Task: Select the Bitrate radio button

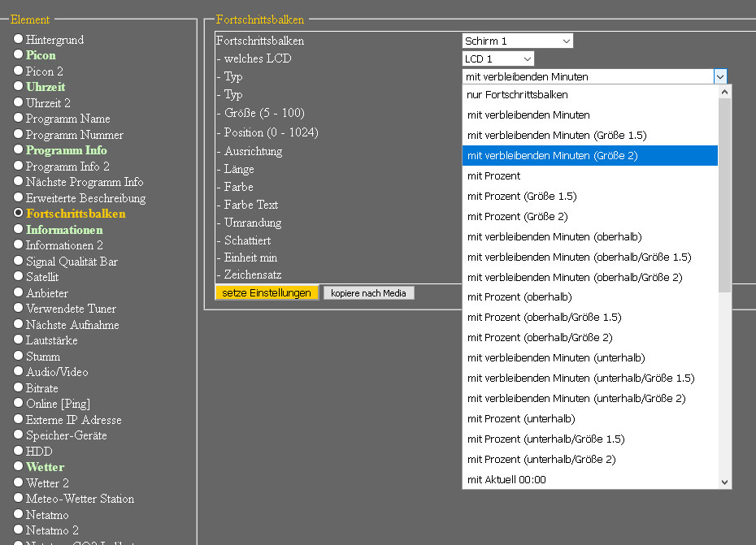Action: pos(19,387)
